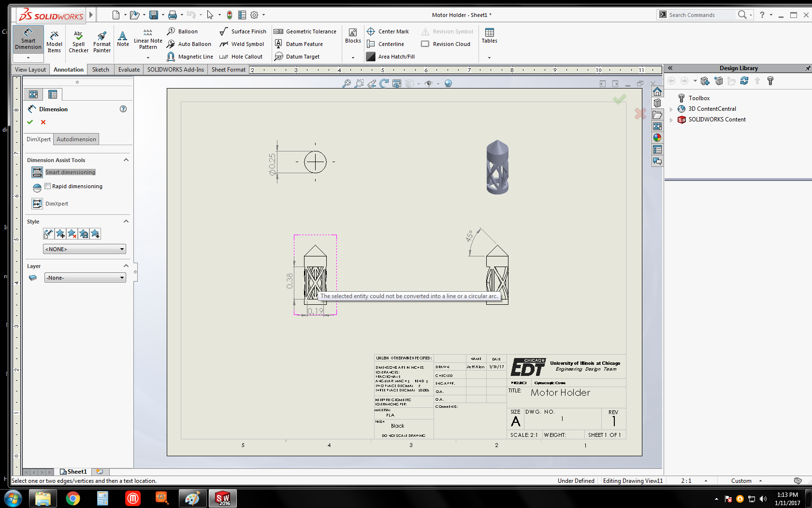
Task: Launch SOLIDWORKS 2016 from the taskbar
Action: [x=223, y=498]
